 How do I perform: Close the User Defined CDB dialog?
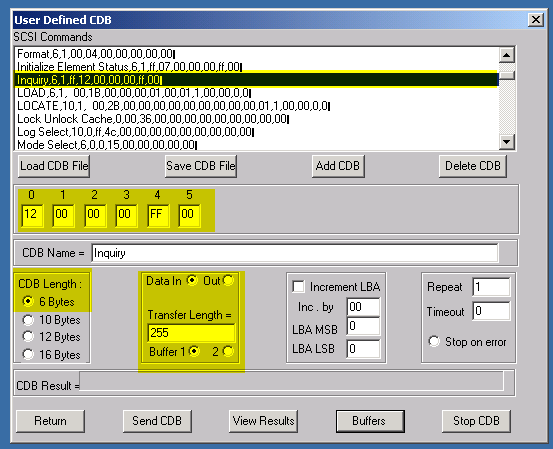pos(535,20)
